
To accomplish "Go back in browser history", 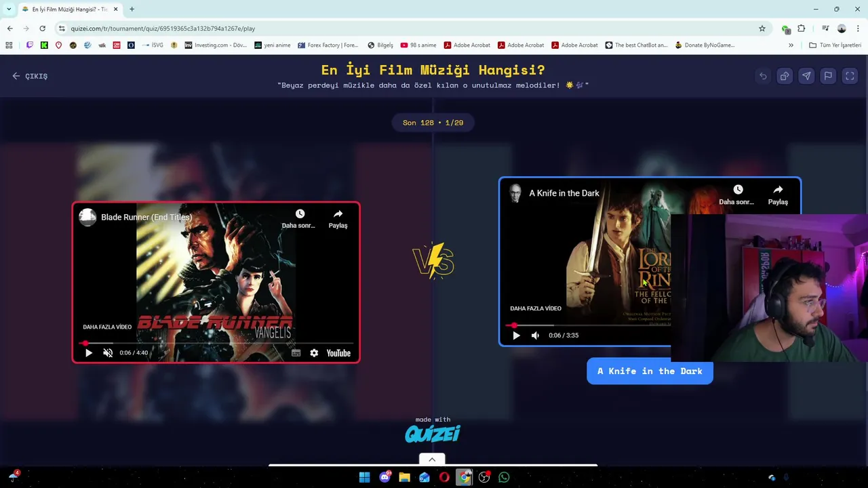I will click(x=9, y=28).
